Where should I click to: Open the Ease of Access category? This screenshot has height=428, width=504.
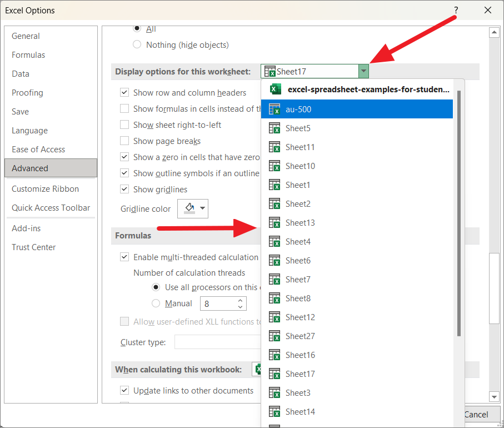pos(51,150)
